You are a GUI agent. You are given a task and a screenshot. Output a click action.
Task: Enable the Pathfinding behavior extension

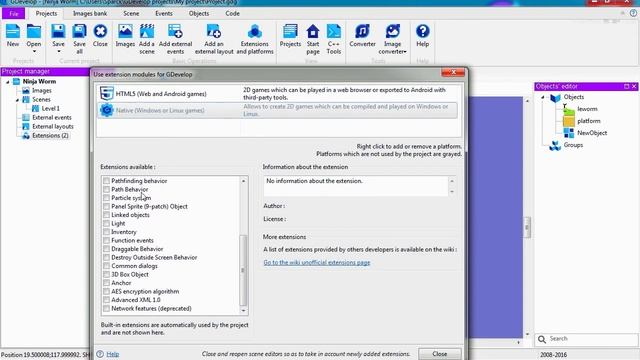(107, 181)
